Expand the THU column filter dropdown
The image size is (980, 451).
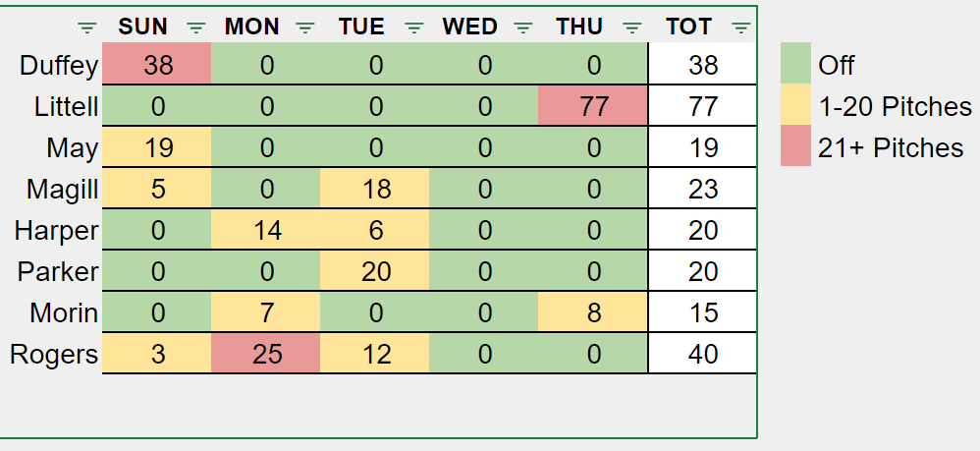click(632, 28)
